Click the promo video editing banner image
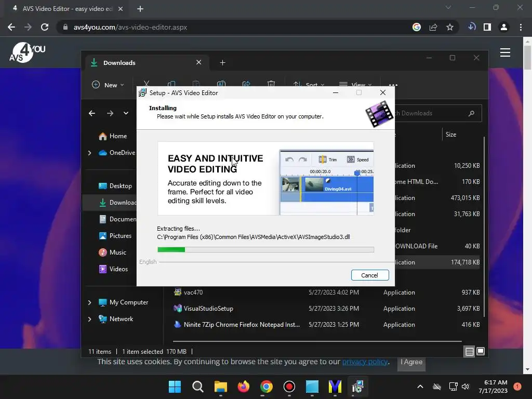Screen dimensions: 532x399 [x=265, y=179]
